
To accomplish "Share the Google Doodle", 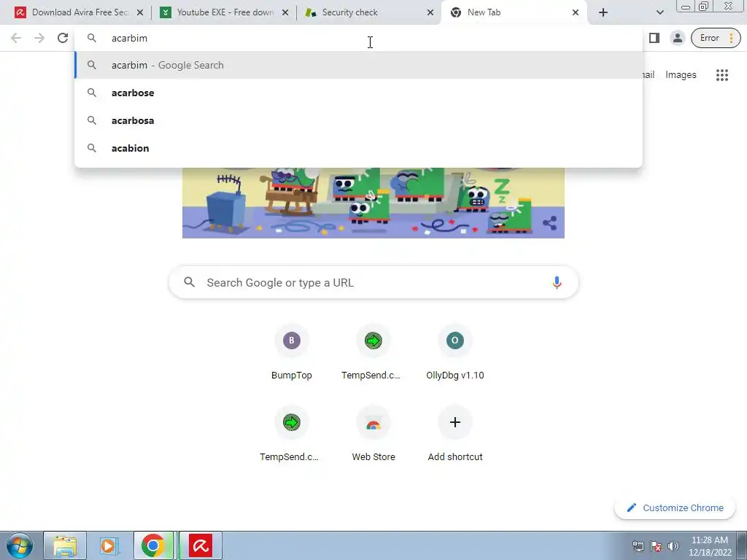I will 549,223.
